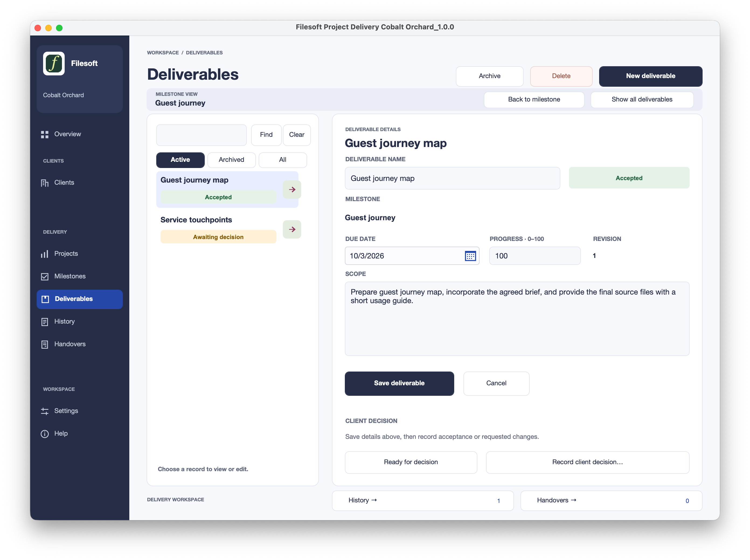The width and height of the screenshot is (750, 560).
Task: Go Back to milestone
Action: coord(534,100)
